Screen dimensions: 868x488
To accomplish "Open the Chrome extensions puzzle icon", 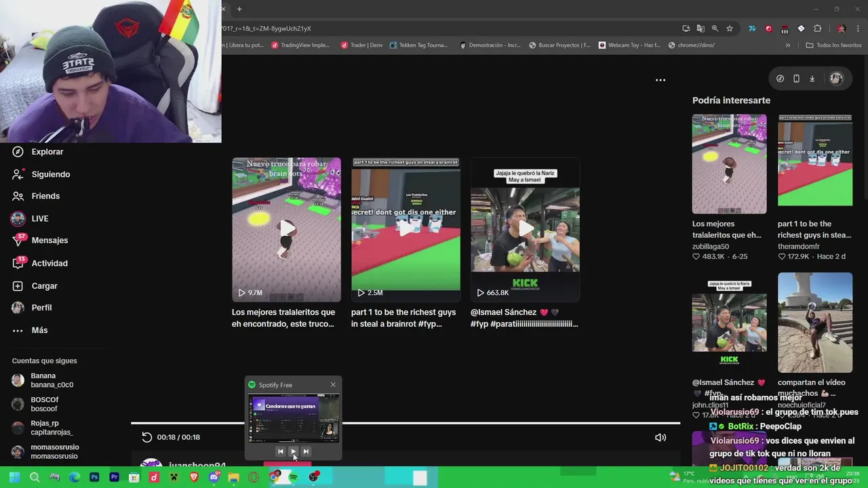I will [818, 28].
